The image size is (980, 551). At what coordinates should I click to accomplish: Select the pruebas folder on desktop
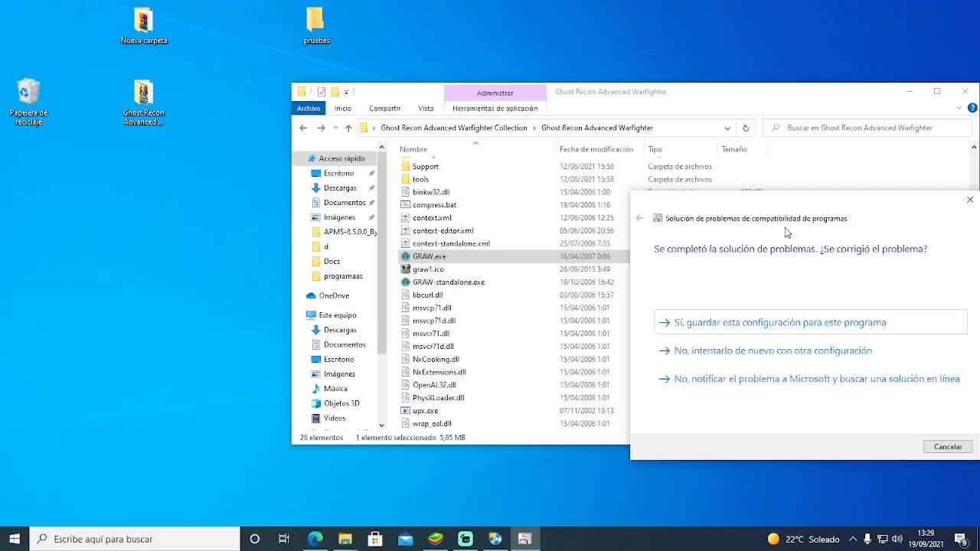pyautogui.click(x=316, y=25)
